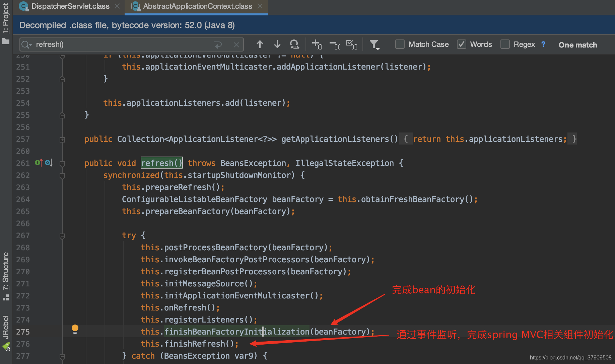
Task: Close AbstractApplicationContext.class tab
Action: (x=260, y=6)
